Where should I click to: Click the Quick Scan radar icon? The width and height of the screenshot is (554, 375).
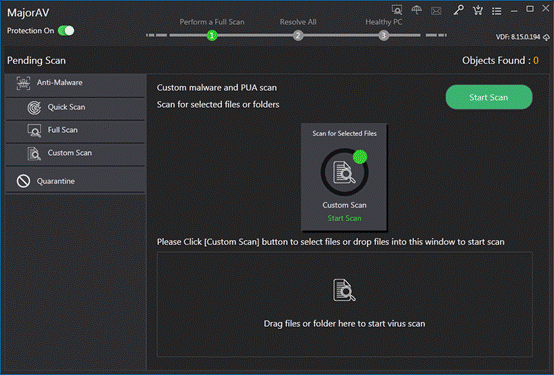point(34,107)
